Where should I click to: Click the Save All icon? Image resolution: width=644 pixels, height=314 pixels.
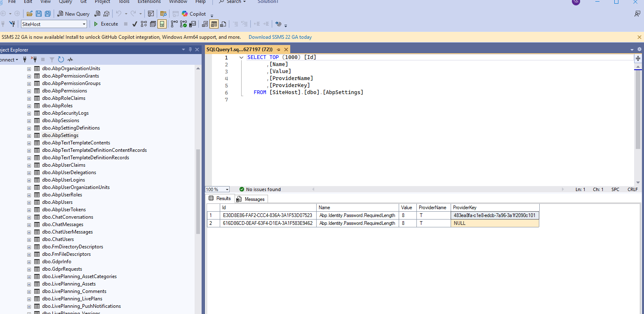coord(48,14)
